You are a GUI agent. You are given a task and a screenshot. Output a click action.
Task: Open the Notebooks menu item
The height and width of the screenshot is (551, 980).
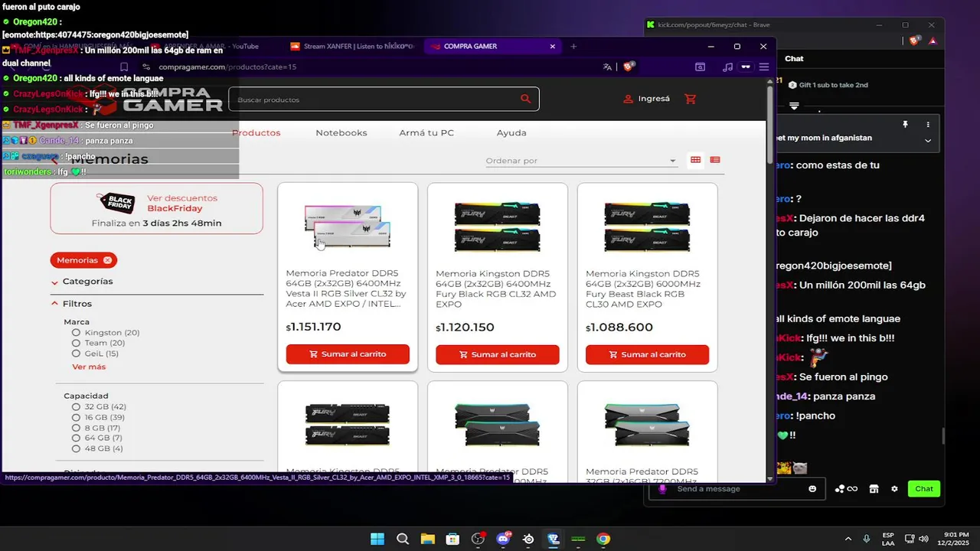341,132
